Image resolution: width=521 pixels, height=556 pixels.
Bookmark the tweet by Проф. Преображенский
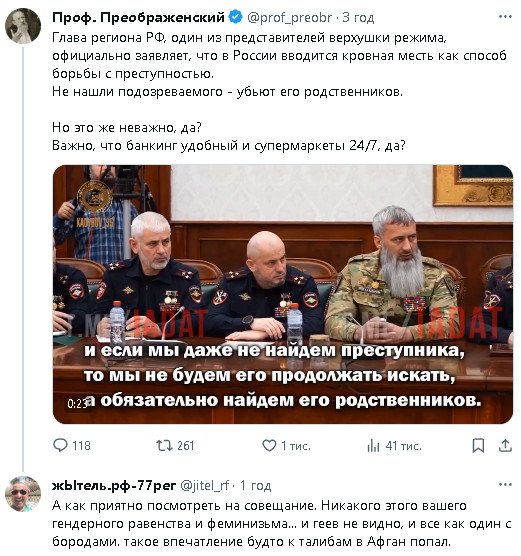[x=478, y=445]
